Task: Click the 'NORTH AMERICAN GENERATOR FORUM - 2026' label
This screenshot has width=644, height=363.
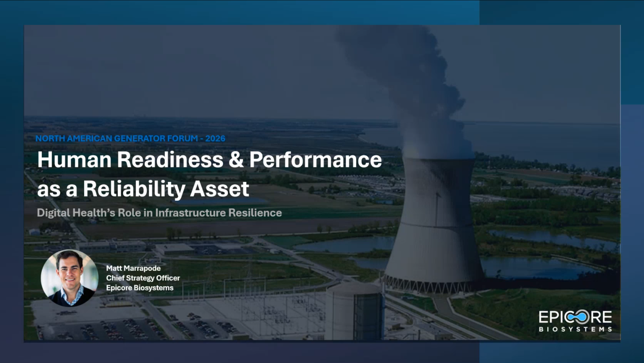Action: (x=130, y=138)
